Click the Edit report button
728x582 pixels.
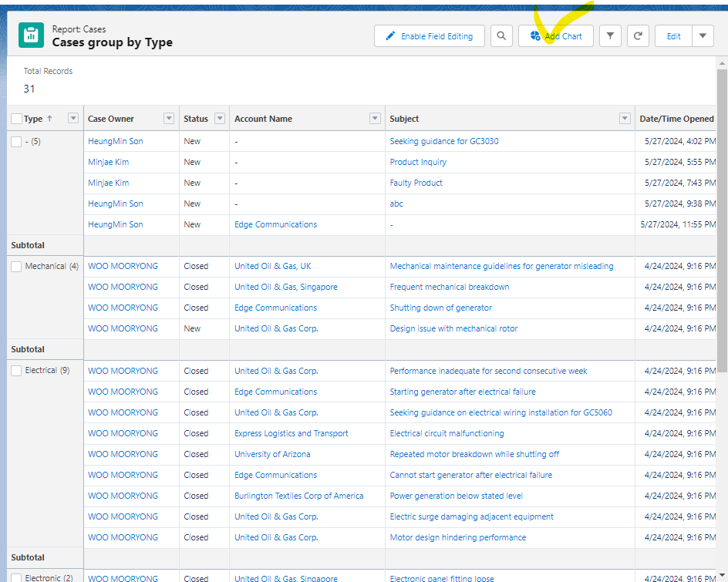673,35
